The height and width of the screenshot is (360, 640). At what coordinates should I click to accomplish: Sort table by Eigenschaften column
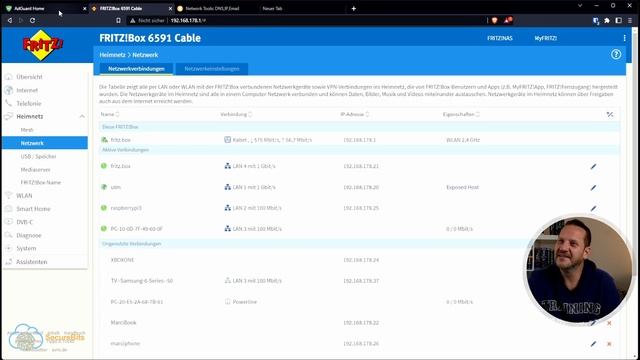461,114
